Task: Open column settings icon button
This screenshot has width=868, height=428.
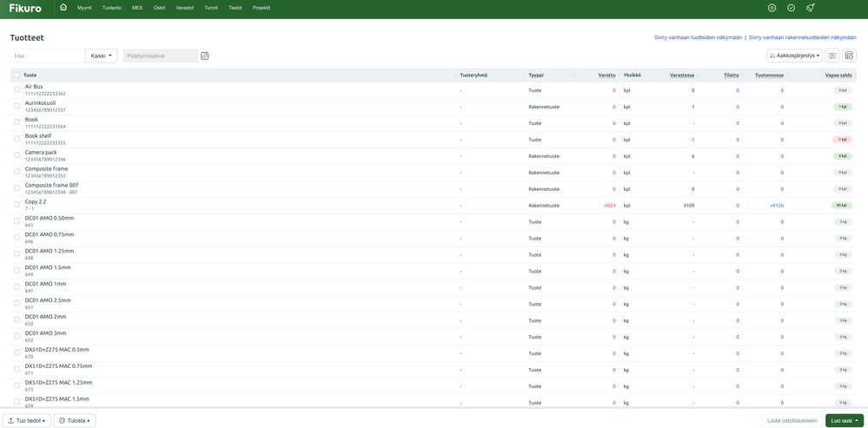Action: (x=849, y=56)
